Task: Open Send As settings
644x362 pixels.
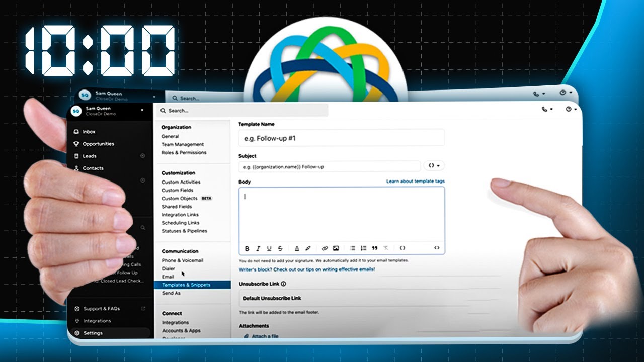Action: (x=171, y=293)
